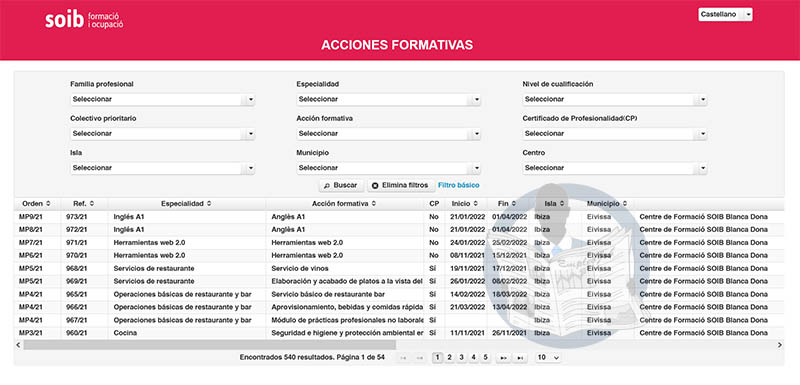Click start date 08/11/2021 cell
This screenshot has width=800, height=385.
[x=466, y=255]
